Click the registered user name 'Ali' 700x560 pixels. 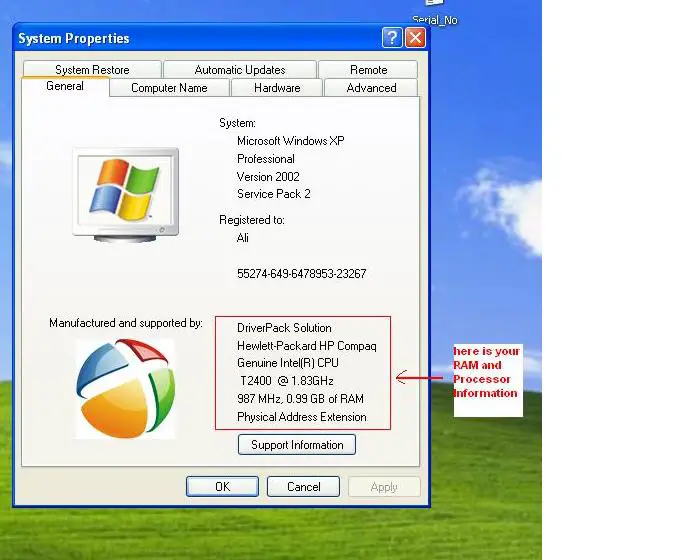[243, 238]
